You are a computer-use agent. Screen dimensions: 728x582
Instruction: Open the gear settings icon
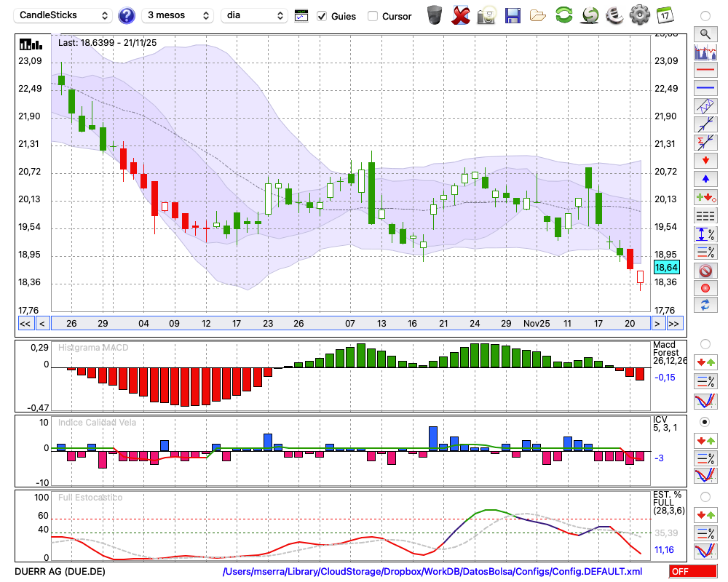point(639,15)
